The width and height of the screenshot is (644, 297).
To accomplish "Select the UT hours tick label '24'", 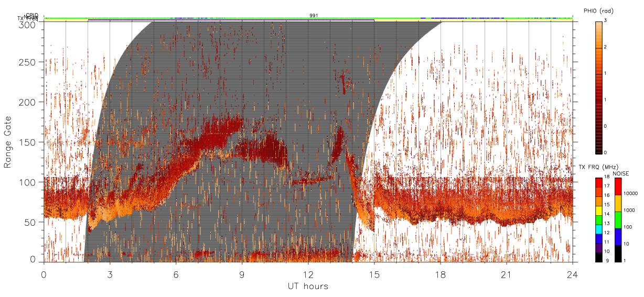I will point(573,274).
